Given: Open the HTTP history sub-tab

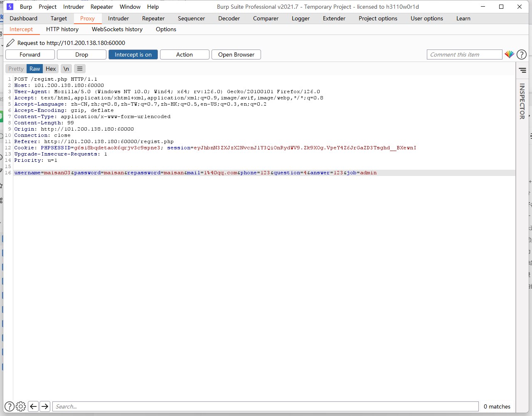Looking at the screenshot, I should click(62, 29).
